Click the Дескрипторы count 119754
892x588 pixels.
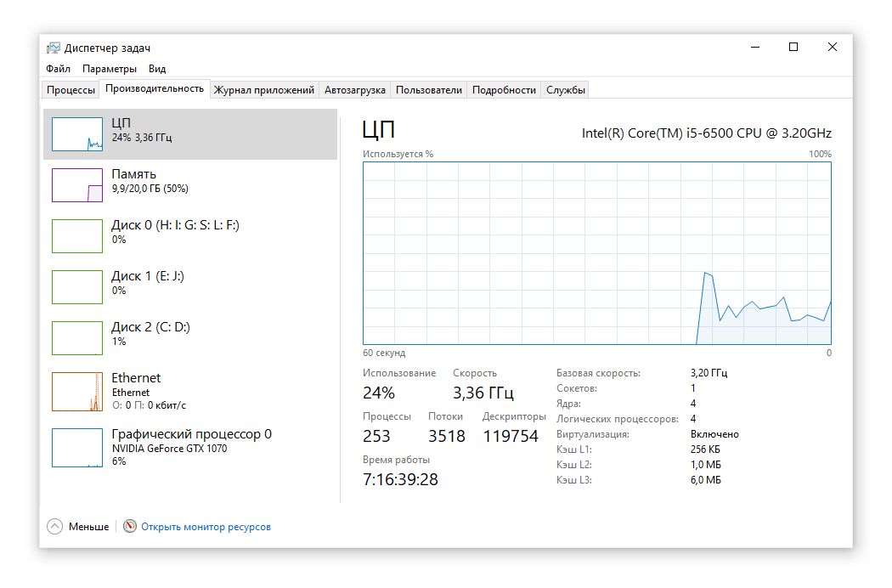point(511,436)
